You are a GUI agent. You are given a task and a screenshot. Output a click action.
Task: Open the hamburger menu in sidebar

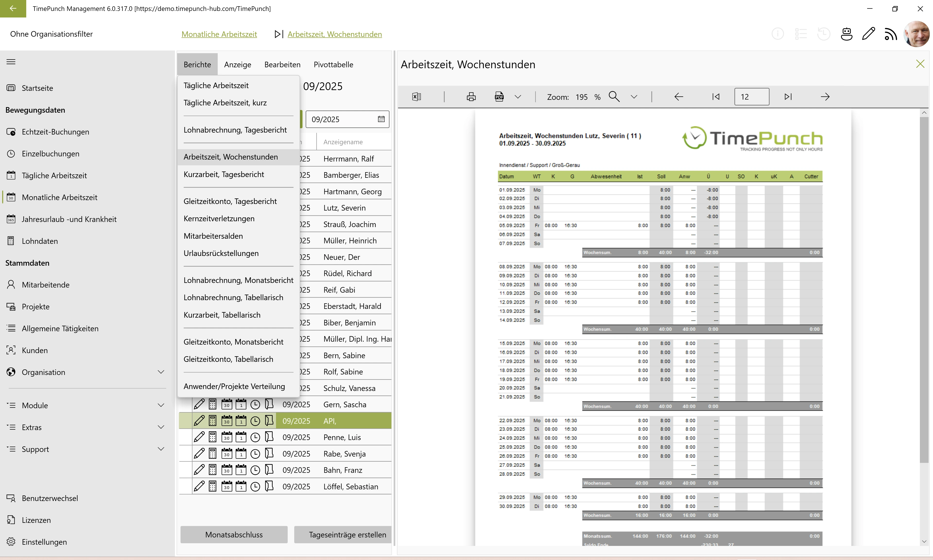point(11,62)
